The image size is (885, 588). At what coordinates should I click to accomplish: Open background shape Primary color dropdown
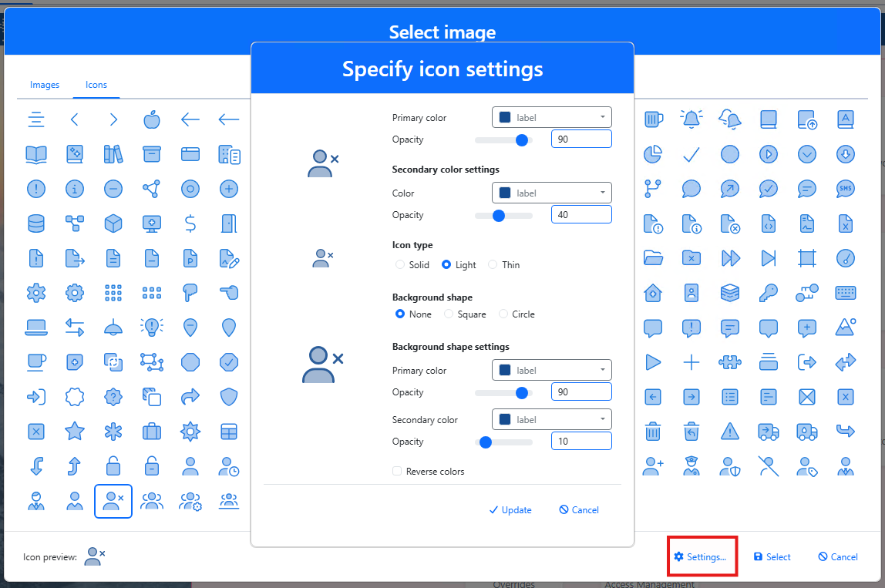coord(552,370)
